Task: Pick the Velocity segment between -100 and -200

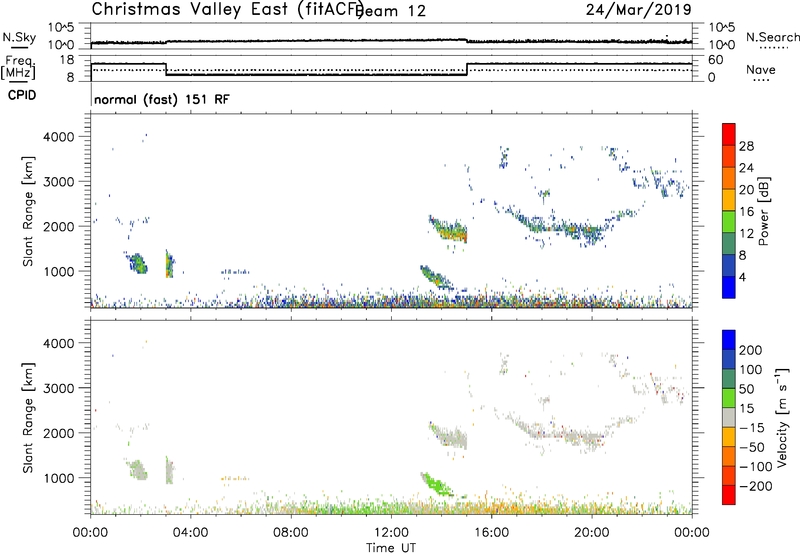Action: 729,475
